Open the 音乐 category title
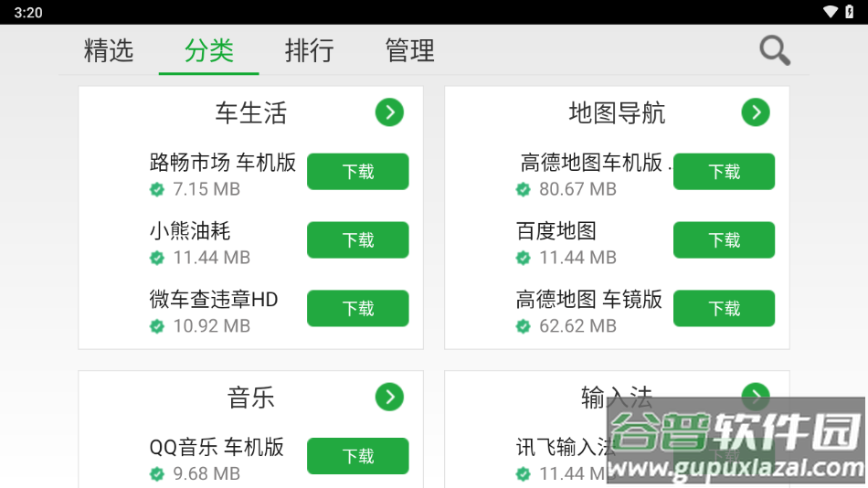868x488 pixels. pyautogui.click(x=250, y=398)
